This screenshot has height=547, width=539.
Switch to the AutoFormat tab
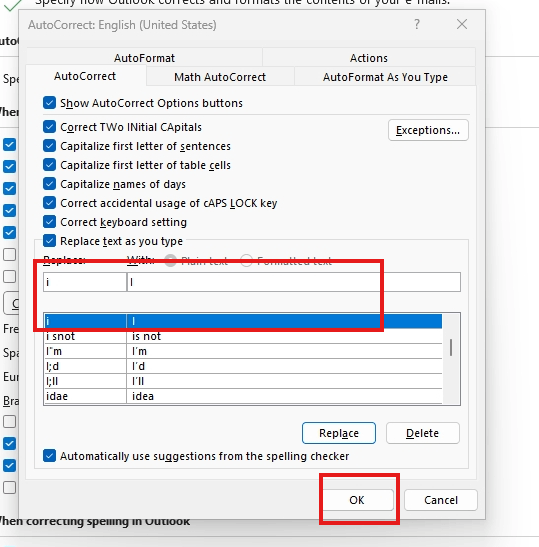(144, 58)
